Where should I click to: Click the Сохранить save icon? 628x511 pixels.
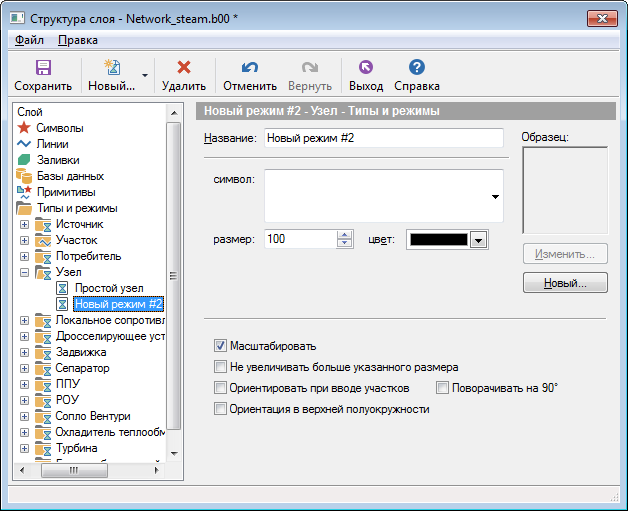coord(43,68)
